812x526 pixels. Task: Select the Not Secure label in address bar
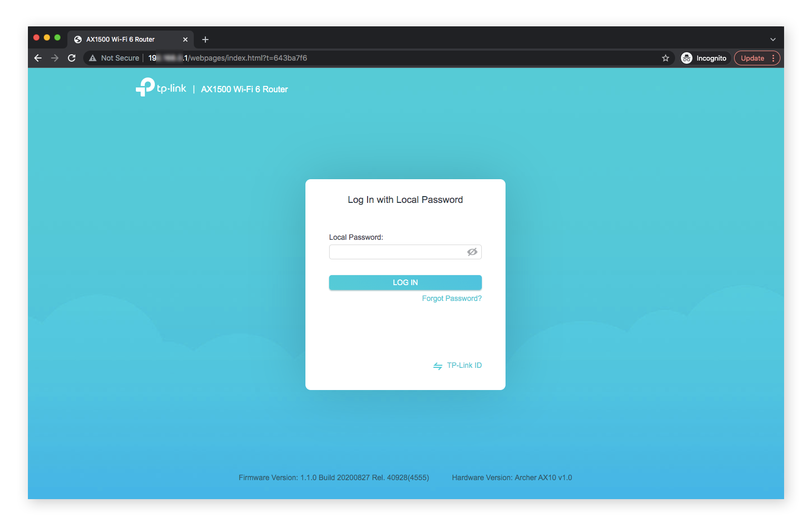[x=120, y=58]
